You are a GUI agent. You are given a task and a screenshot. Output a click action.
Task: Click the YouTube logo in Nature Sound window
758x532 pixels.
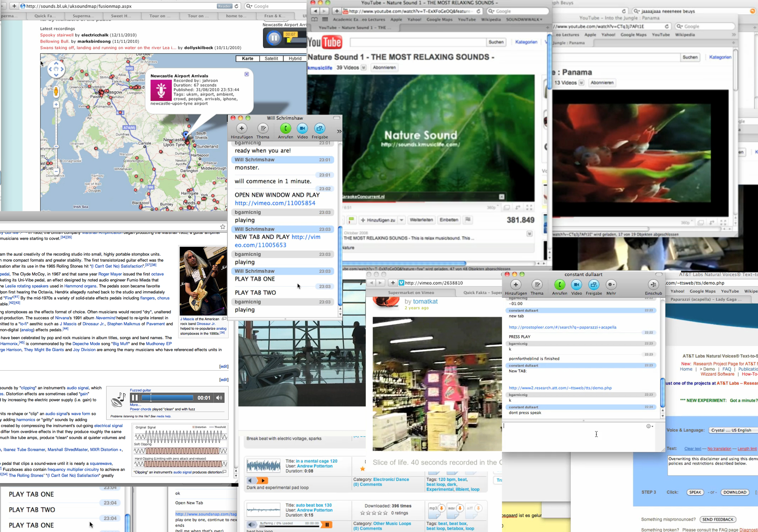pyautogui.click(x=325, y=42)
